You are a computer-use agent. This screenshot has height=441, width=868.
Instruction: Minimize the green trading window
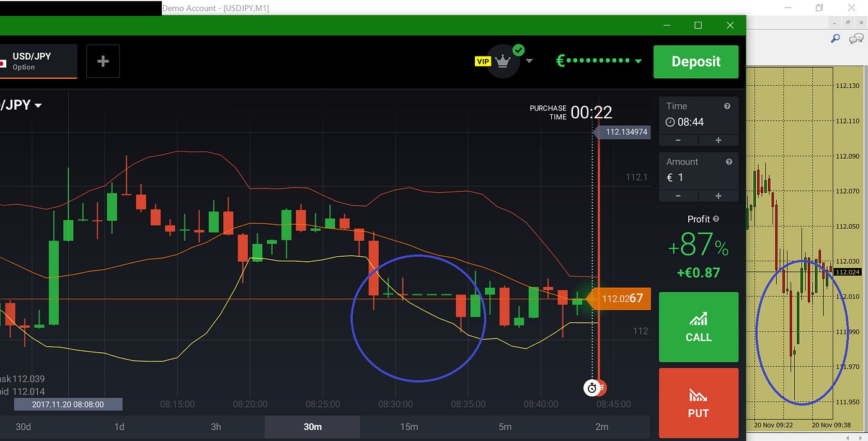(667, 25)
